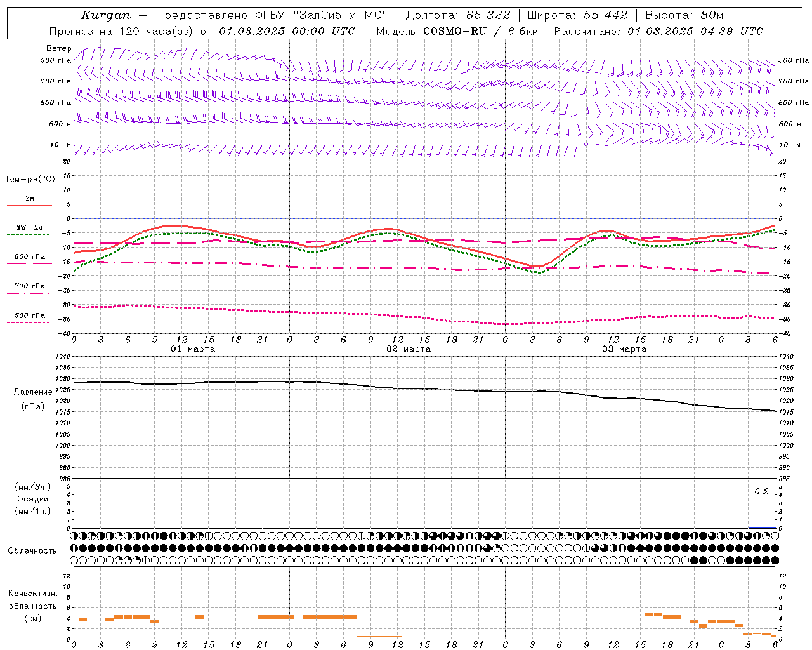
Task: Click the 2м temperature legend label
Action: coord(30,199)
